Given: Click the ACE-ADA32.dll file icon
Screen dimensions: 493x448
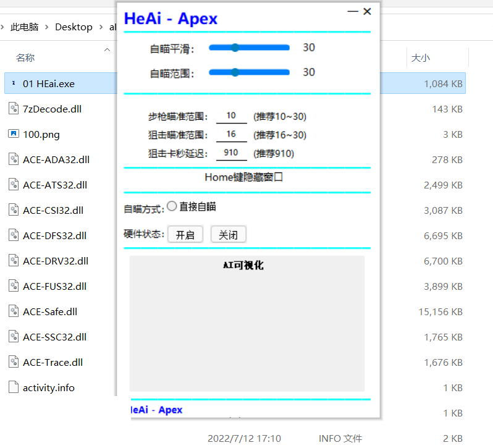Looking at the screenshot, I should click(x=14, y=159).
